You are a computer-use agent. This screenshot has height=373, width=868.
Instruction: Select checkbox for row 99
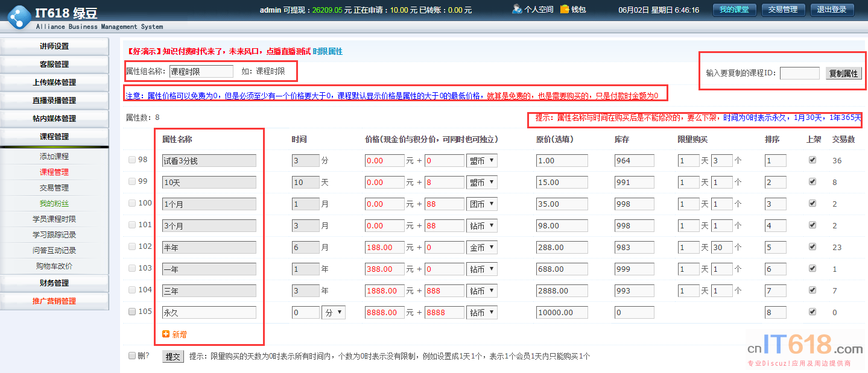point(132,181)
